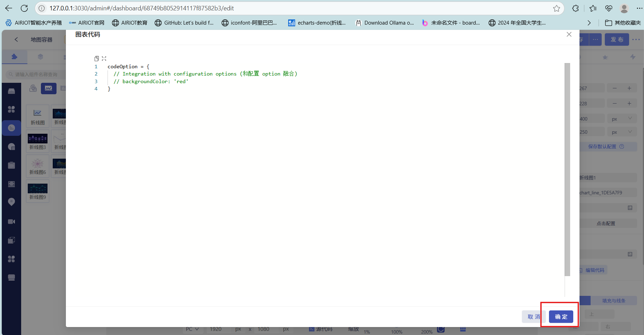Open width unit px dropdown
This screenshot has width=644, height=335.
(x=622, y=119)
